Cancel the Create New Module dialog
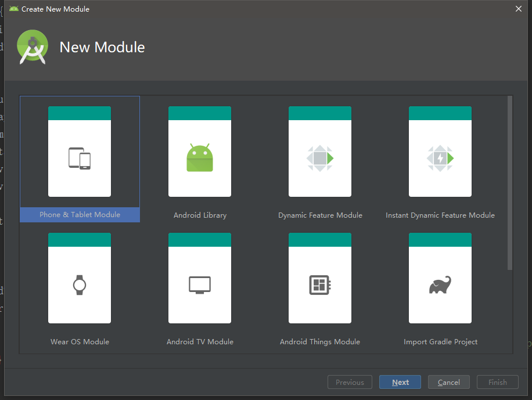Viewport: 532px width, 400px height. pos(448,382)
